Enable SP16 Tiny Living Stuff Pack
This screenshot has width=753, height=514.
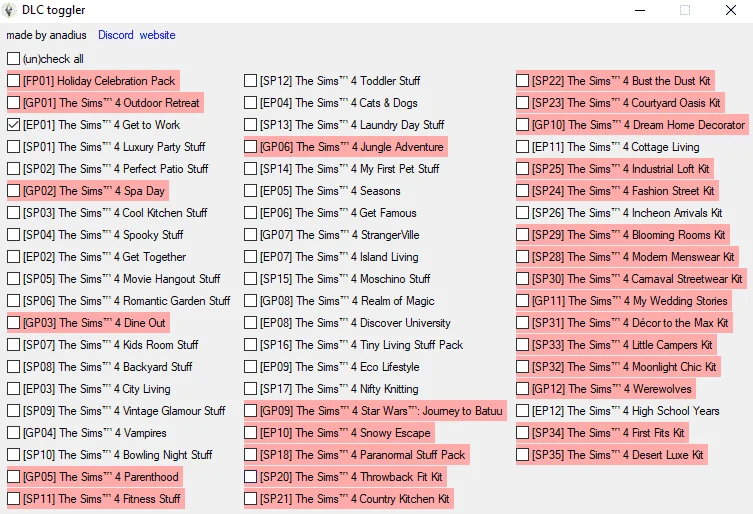[250, 345]
